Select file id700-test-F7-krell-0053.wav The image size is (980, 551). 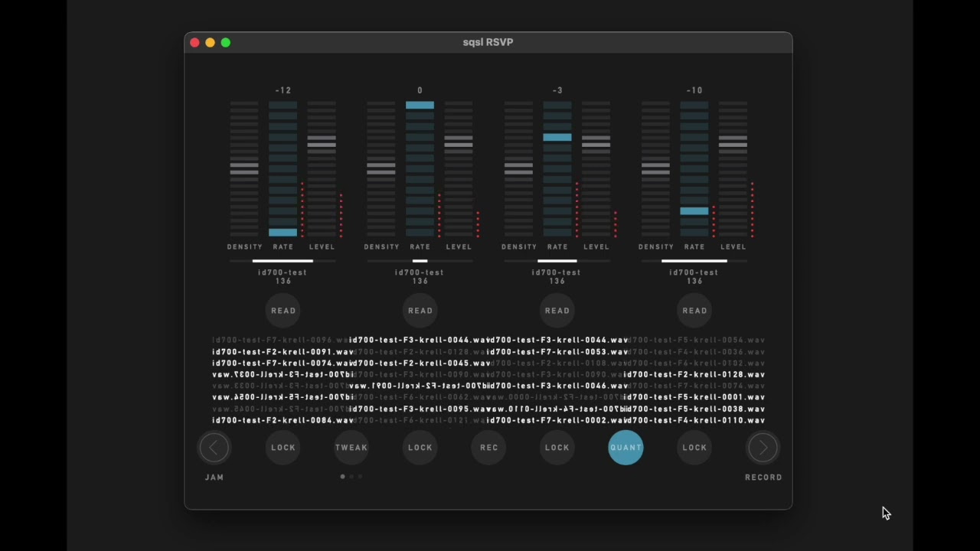click(x=557, y=351)
